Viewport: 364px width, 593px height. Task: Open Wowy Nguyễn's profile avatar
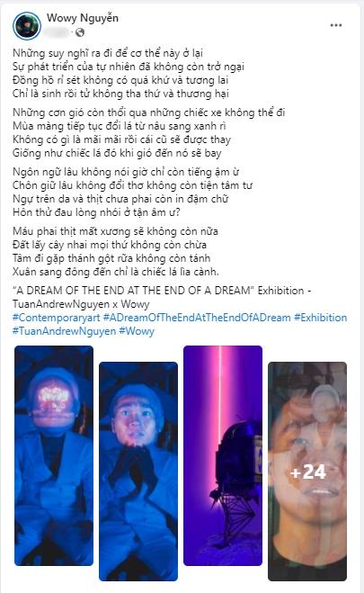tap(26, 26)
